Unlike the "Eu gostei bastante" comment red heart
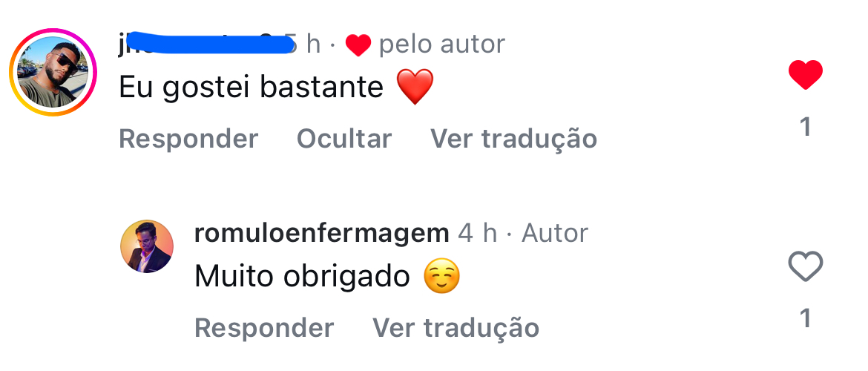This screenshot has width=868, height=371. [806, 75]
